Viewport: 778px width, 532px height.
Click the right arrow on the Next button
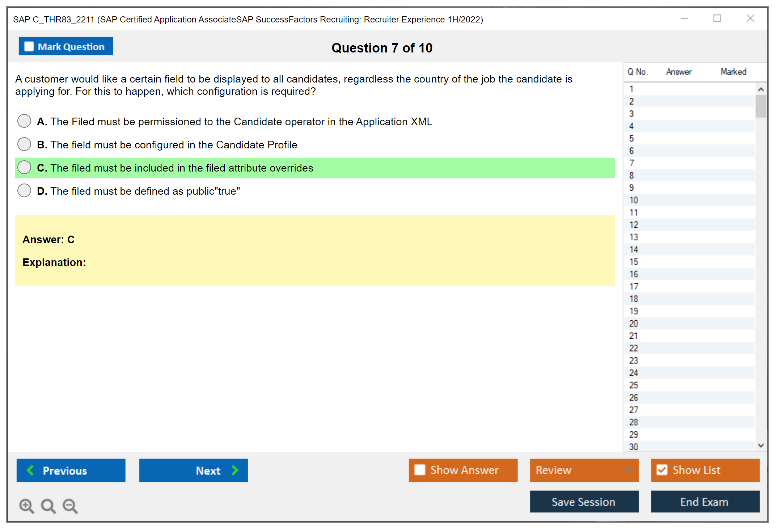point(235,470)
